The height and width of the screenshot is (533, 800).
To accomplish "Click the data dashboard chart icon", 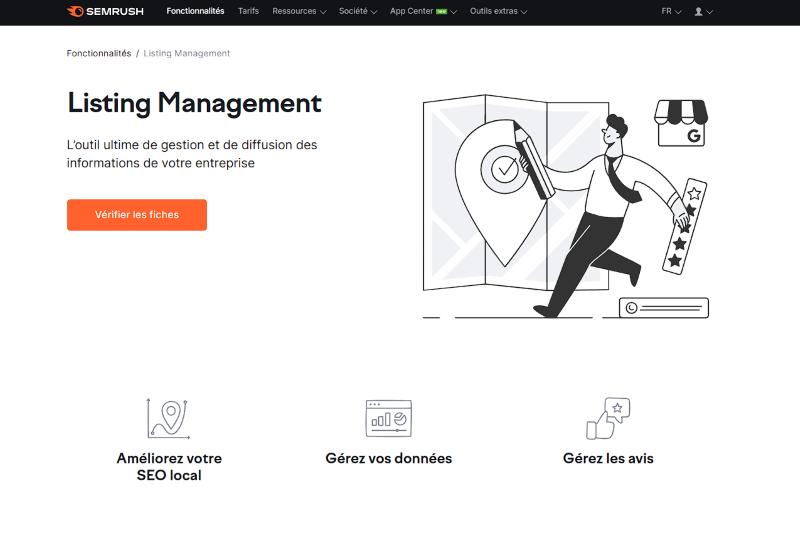I will 389,418.
